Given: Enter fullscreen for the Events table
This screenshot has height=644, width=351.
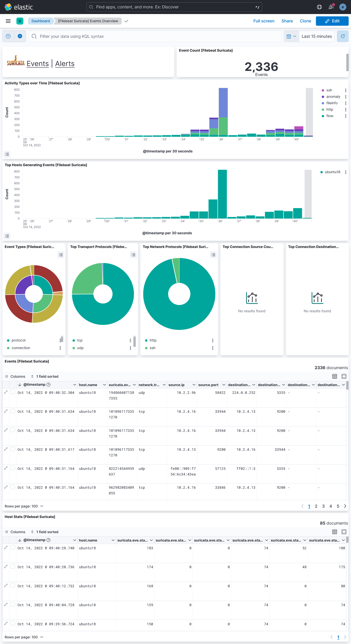Looking at the screenshot, I should [x=344, y=377].
